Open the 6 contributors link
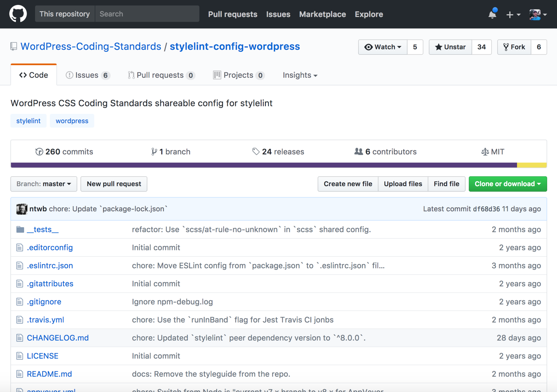 [385, 152]
